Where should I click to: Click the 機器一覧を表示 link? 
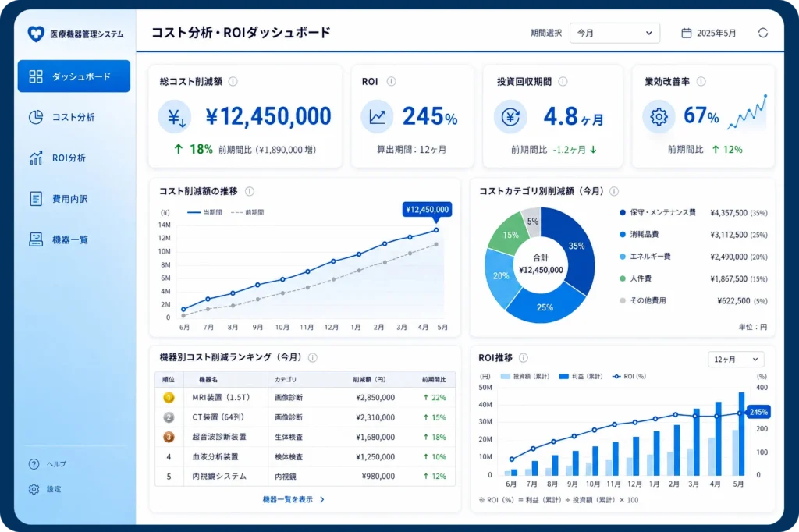[x=293, y=499]
